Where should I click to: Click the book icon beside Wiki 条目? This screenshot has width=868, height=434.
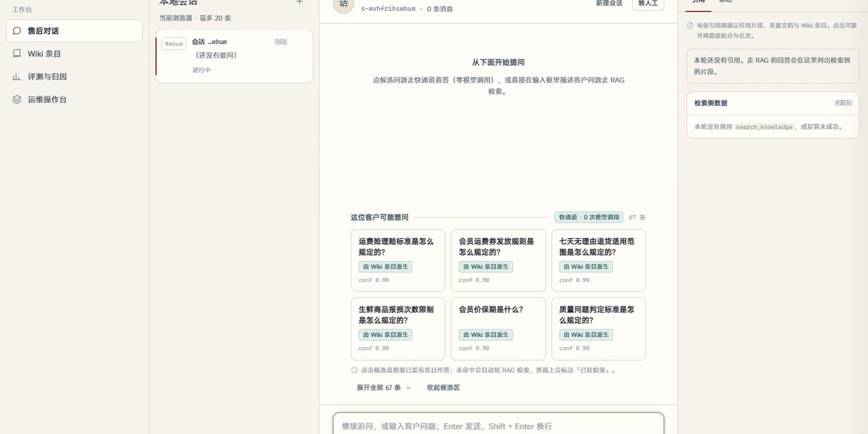tap(17, 54)
